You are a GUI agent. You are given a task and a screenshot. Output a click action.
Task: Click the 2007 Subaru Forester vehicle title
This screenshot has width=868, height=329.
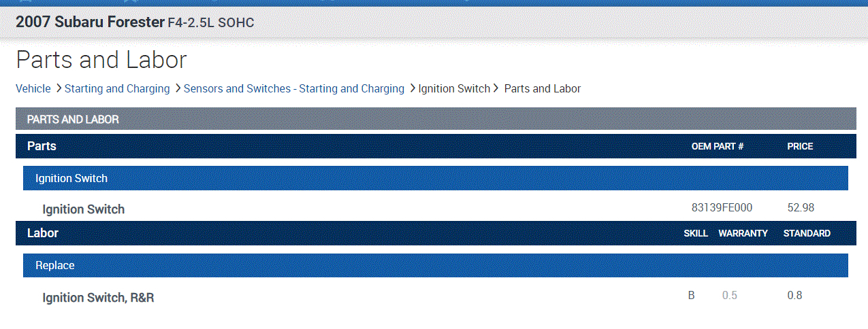(90, 22)
